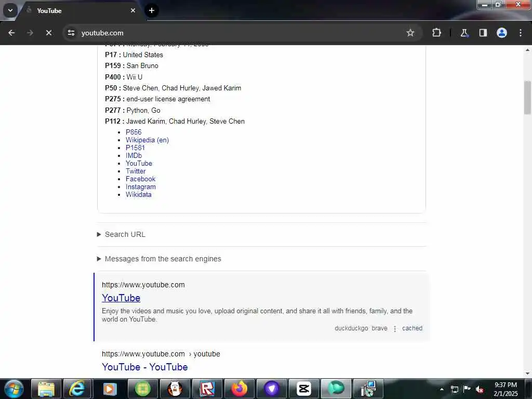Click the scrollbar down arrow
The image size is (532, 399).
coord(527,374)
